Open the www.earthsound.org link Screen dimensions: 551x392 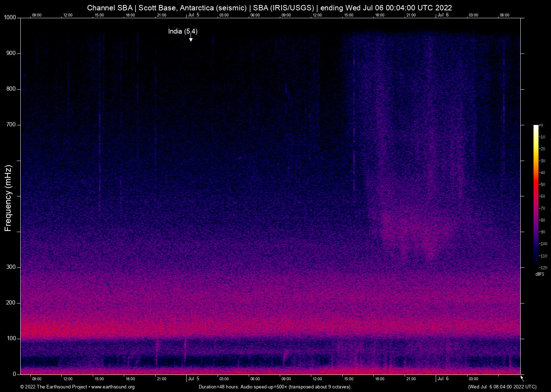113,387
